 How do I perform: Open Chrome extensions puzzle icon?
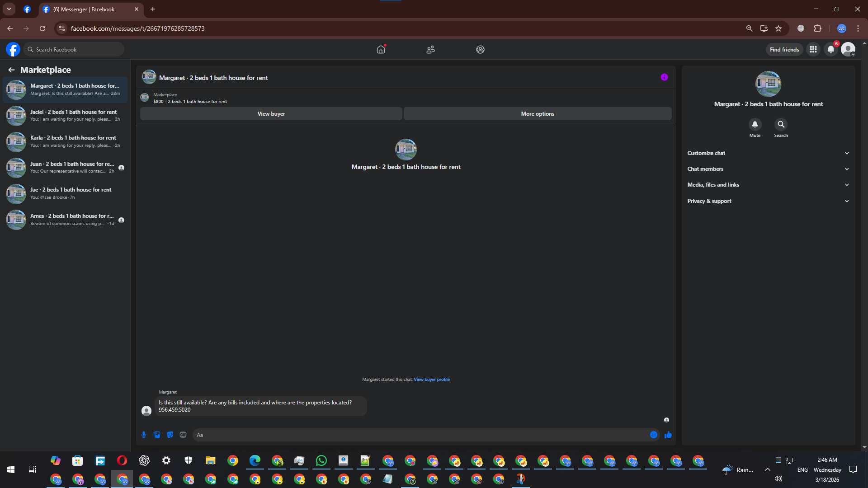coord(817,28)
